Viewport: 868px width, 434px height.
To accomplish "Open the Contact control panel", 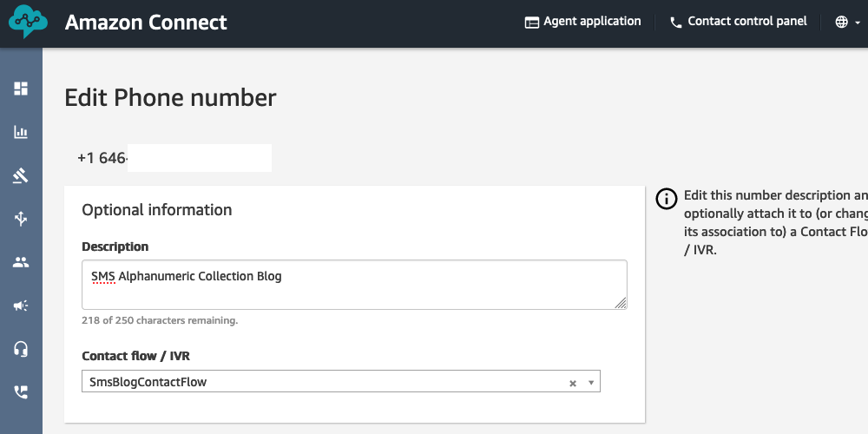I will (x=738, y=22).
